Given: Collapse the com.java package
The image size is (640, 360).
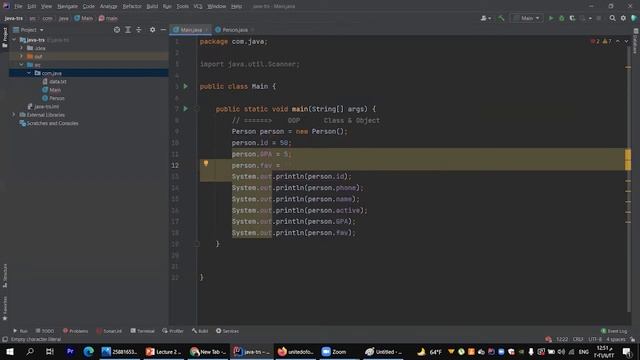Looking at the screenshot, I should 29,73.
